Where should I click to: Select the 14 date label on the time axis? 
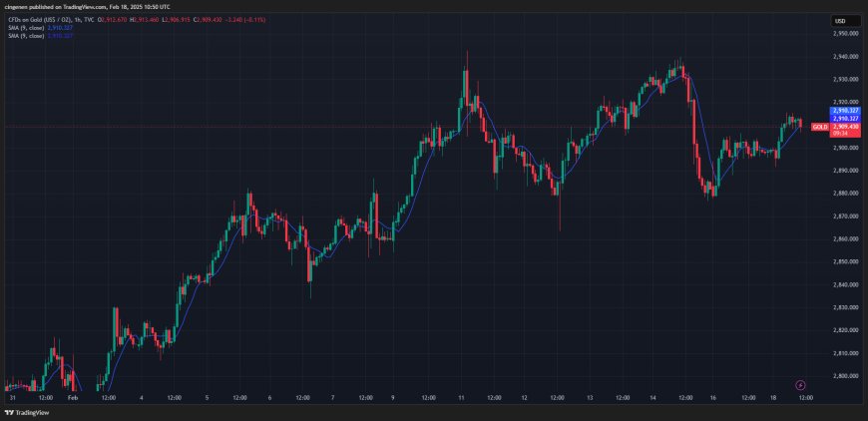click(653, 397)
